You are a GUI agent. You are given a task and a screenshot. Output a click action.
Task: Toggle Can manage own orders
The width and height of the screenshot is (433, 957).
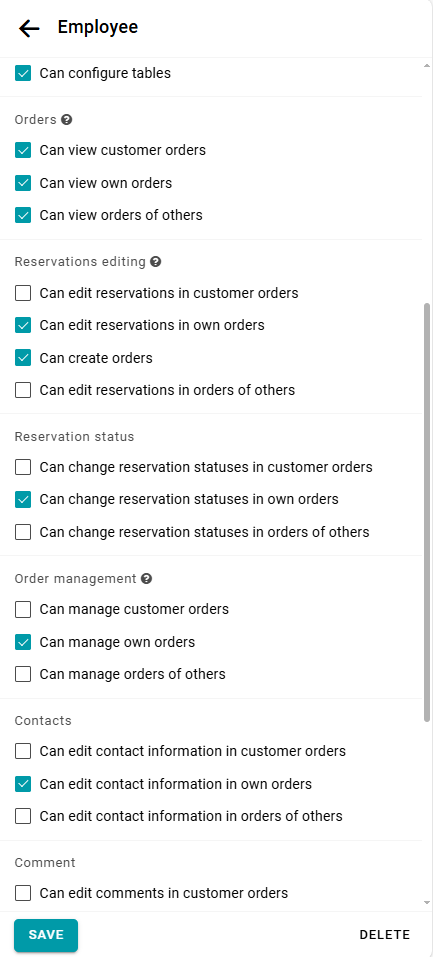click(23, 642)
